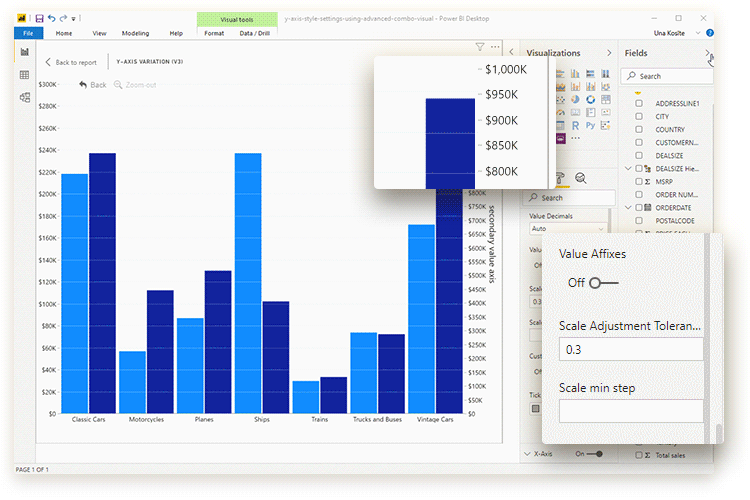Viewport: 750px width, 500px height.
Task: Check the MSRP field
Action: pos(639,181)
